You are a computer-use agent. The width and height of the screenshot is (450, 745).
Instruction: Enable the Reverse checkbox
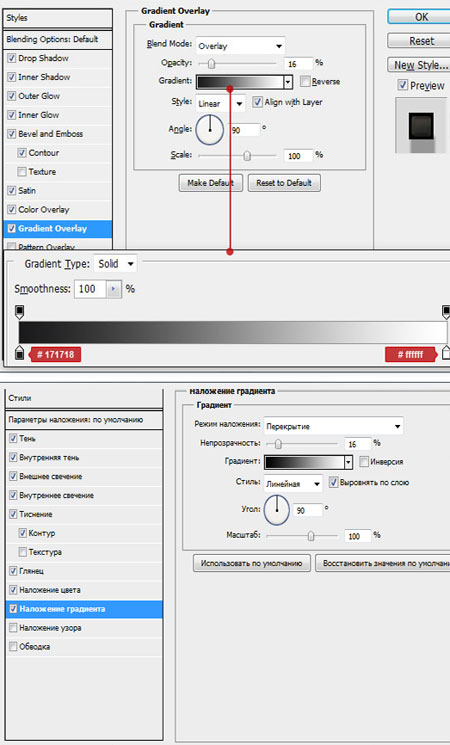[x=305, y=82]
